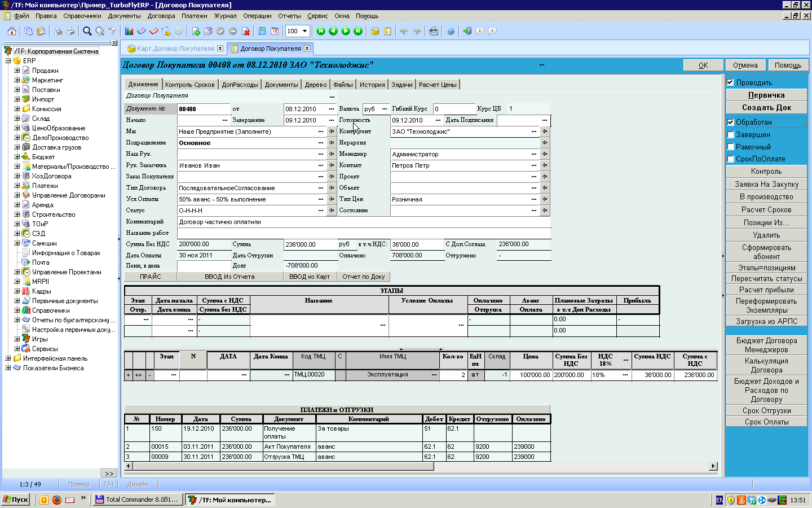Uncheck the Обработан checkbox
The width and height of the screenshot is (812, 508).
pyautogui.click(x=731, y=122)
